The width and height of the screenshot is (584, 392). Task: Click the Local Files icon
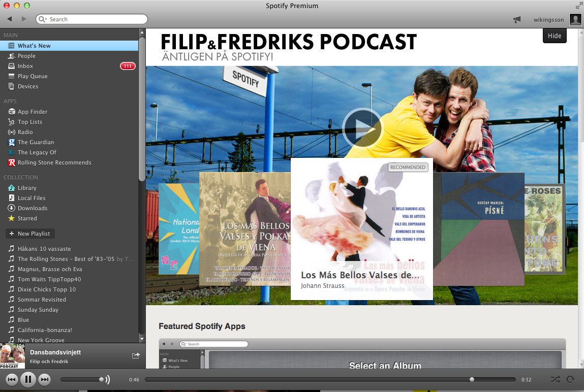point(12,198)
